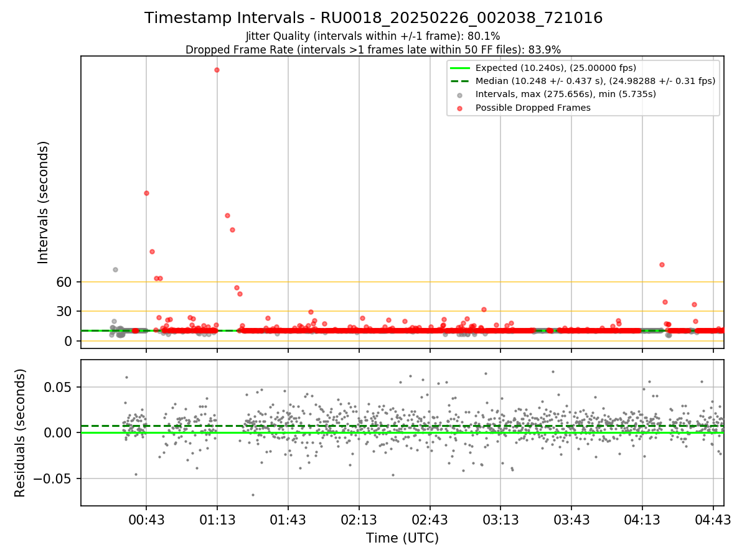Click the Possible Dropped Frames legend entry
The width and height of the screenshot is (747, 560).
[533, 108]
